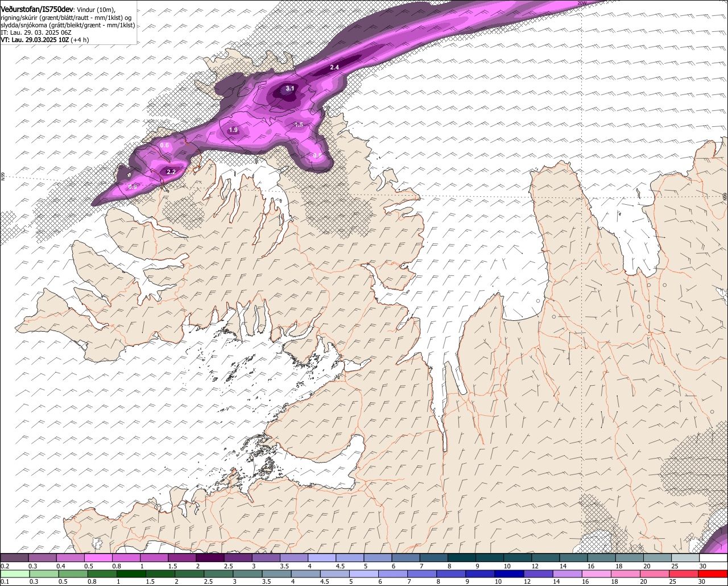Image resolution: width=728 pixels, height=586 pixels.
Task: Click the 2.4 precipitation value on the map
Action: coord(334,68)
